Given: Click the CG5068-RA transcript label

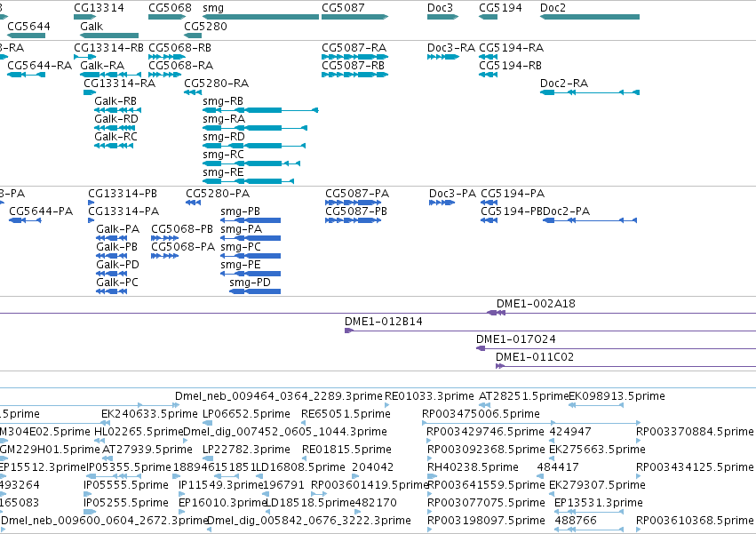Looking at the screenshot, I should (181, 66).
